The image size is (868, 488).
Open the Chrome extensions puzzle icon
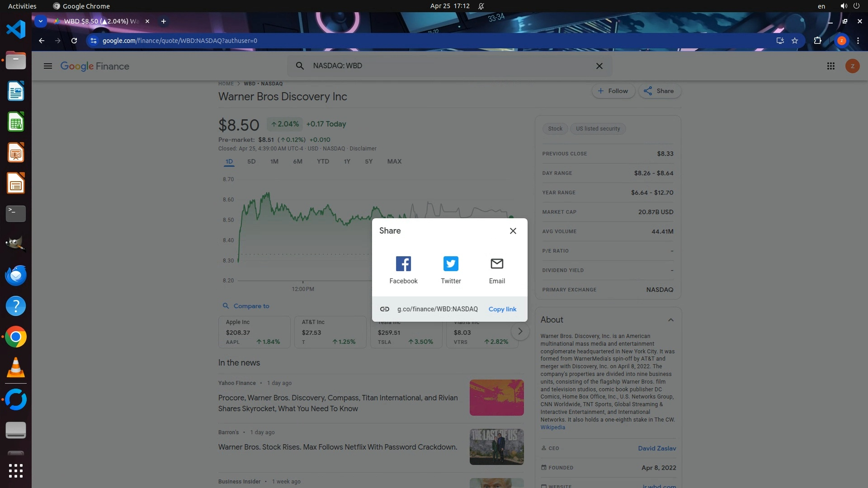pos(817,41)
